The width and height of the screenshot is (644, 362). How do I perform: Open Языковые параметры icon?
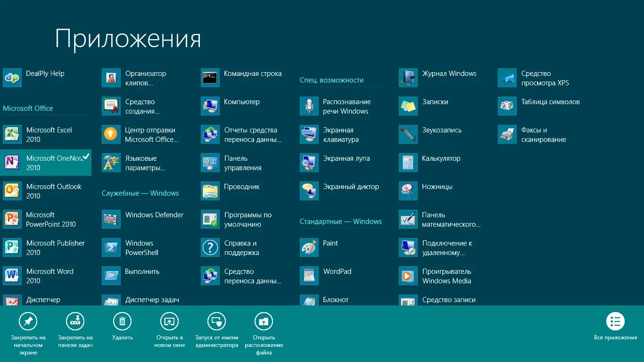[x=111, y=163]
